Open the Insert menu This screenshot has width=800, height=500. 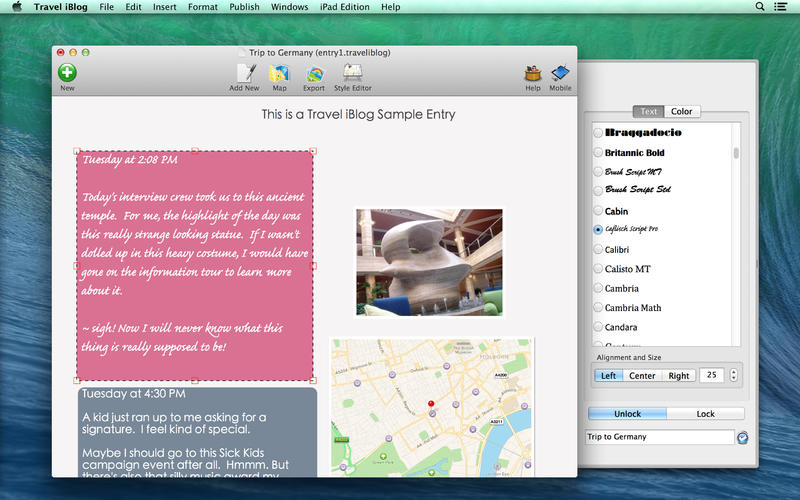click(x=164, y=7)
